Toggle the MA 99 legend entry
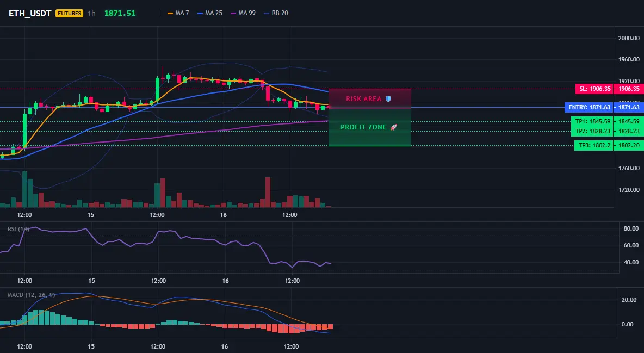 (x=243, y=13)
